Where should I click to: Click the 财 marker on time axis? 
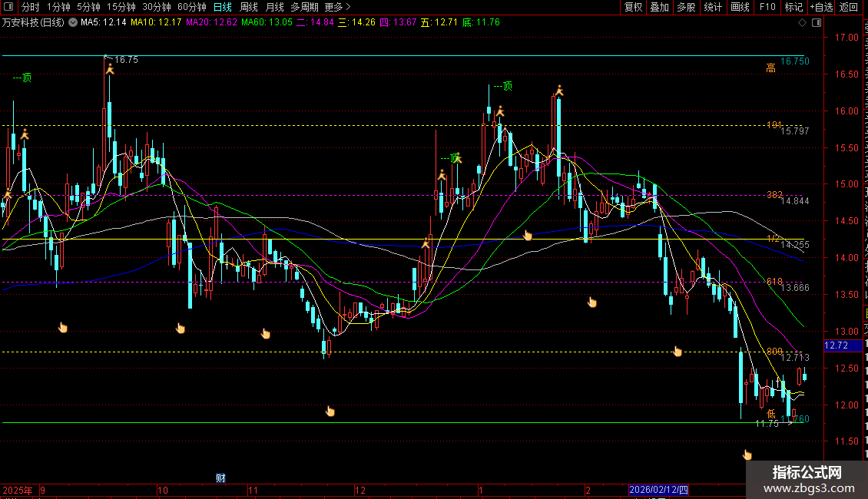click(x=220, y=478)
